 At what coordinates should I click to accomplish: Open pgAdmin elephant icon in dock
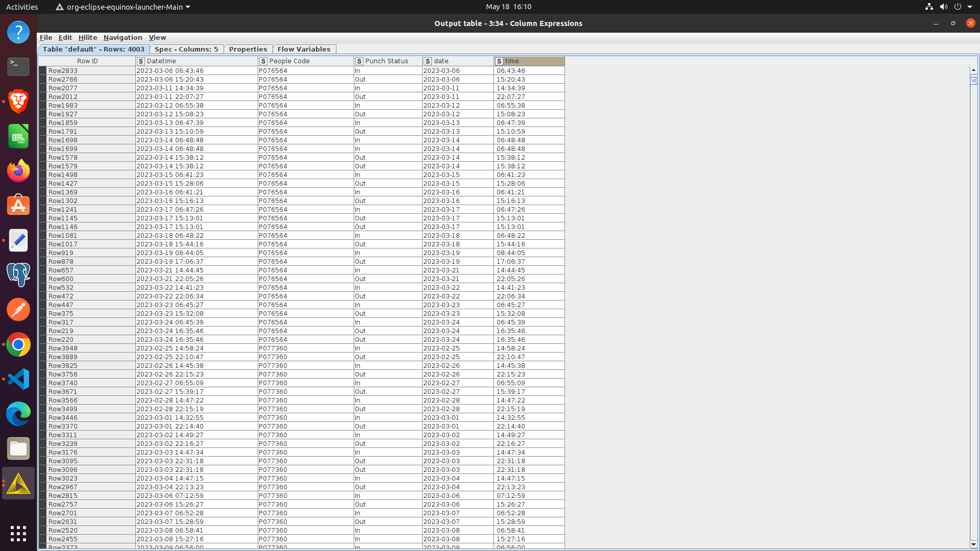coord(18,275)
